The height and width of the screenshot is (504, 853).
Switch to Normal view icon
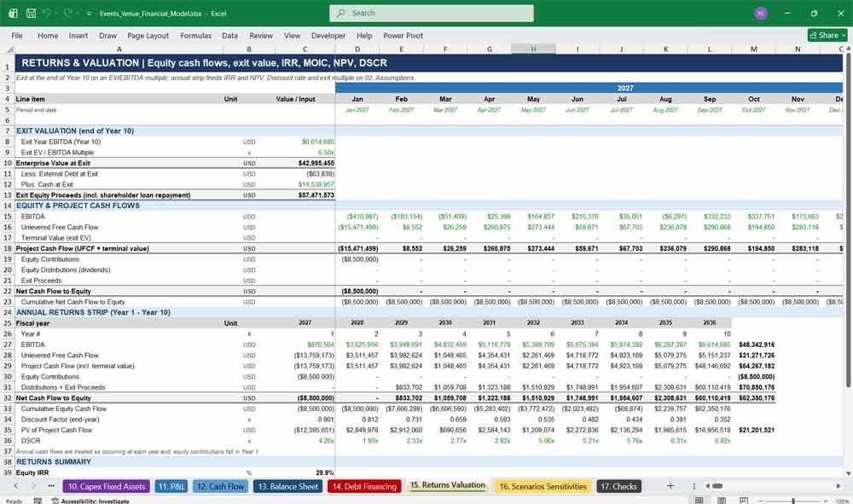pyautogui.click(x=699, y=501)
